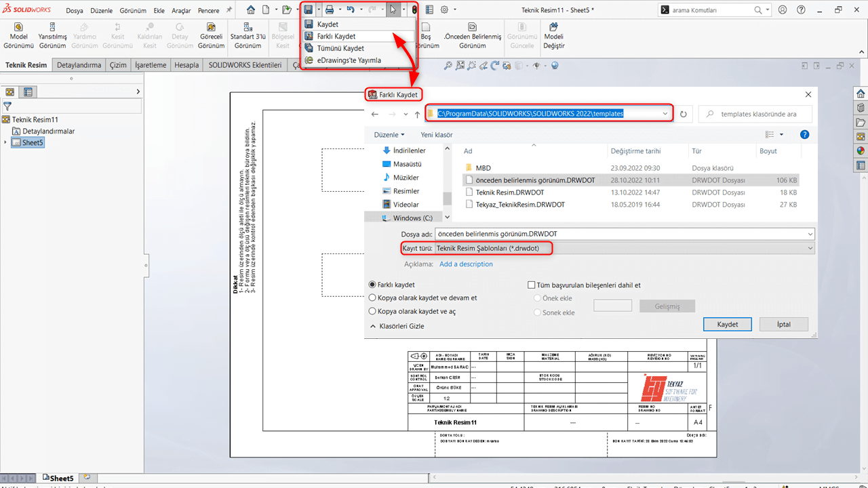Switch to the Detaylandırma tab
The height and width of the screenshot is (488, 868).
tap(79, 65)
